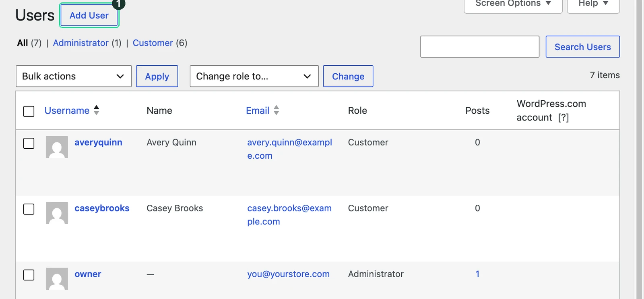The image size is (644, 299).
Task: Expand the Help tab
Action: tap(593, 4)
